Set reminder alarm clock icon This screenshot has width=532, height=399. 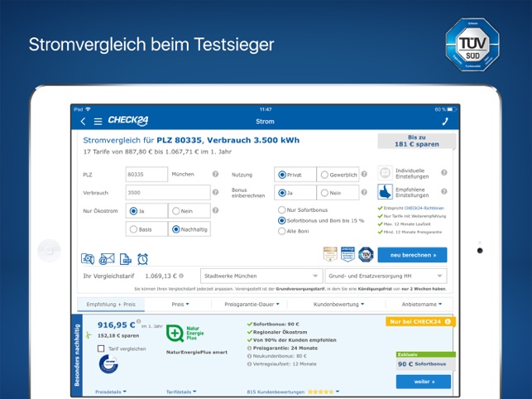(x=142, y=259)
